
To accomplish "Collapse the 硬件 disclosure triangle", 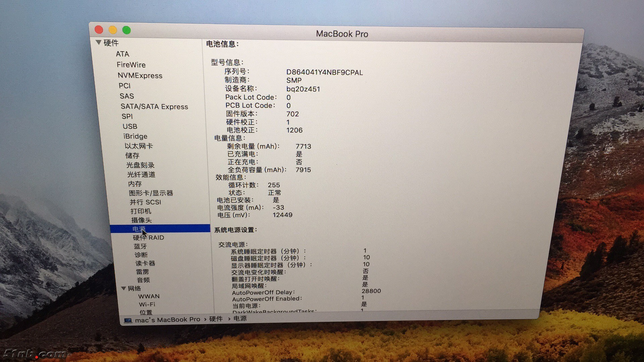I will click(99, 43).
